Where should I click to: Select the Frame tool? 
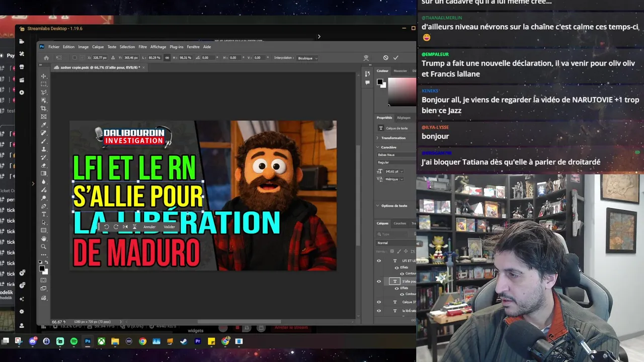point(44,117)
